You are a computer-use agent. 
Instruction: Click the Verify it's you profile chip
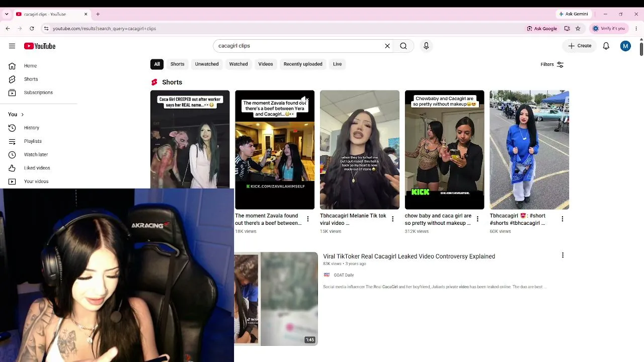[609, 29]
